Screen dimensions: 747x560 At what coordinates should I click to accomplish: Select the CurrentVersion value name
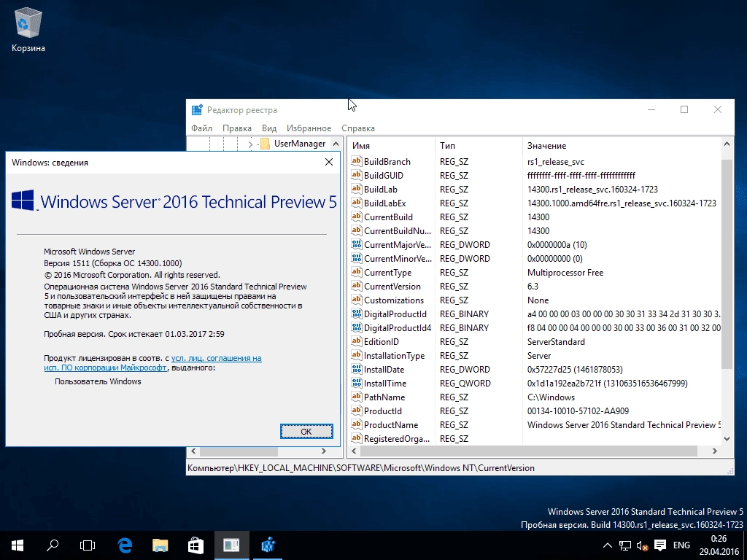392,286
